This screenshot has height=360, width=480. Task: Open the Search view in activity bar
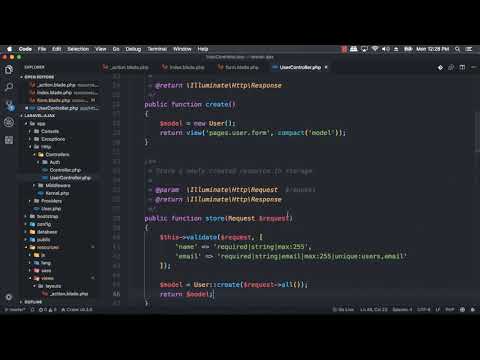point(9,87)
